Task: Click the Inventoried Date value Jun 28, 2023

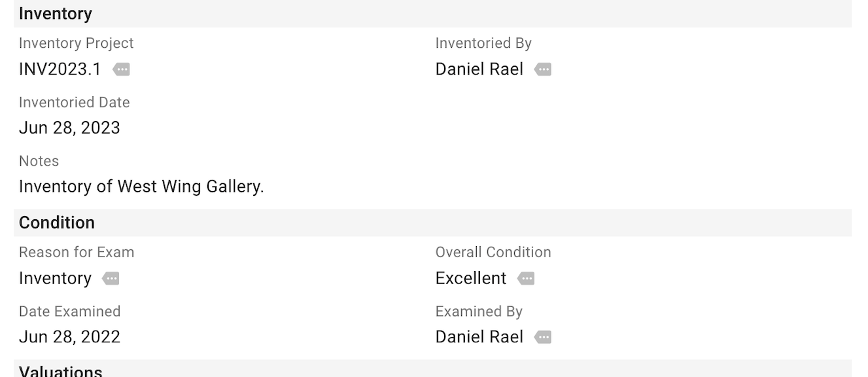Action: click(69, 128)
